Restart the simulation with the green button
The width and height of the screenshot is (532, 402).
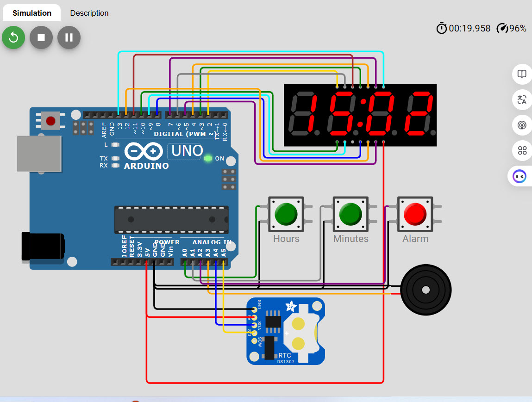tap(13, 37)
